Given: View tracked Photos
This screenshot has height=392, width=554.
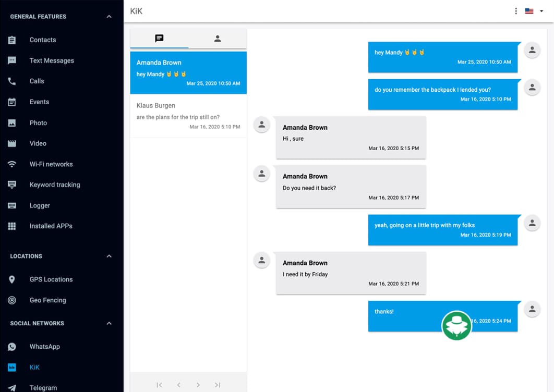Looking at the screenshot, I should coord(38,123).
